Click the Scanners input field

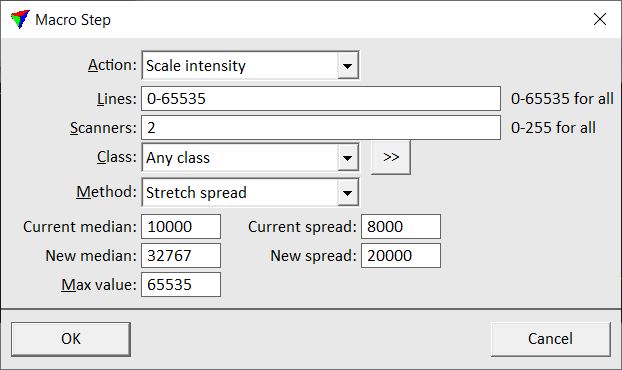[321, 128]
